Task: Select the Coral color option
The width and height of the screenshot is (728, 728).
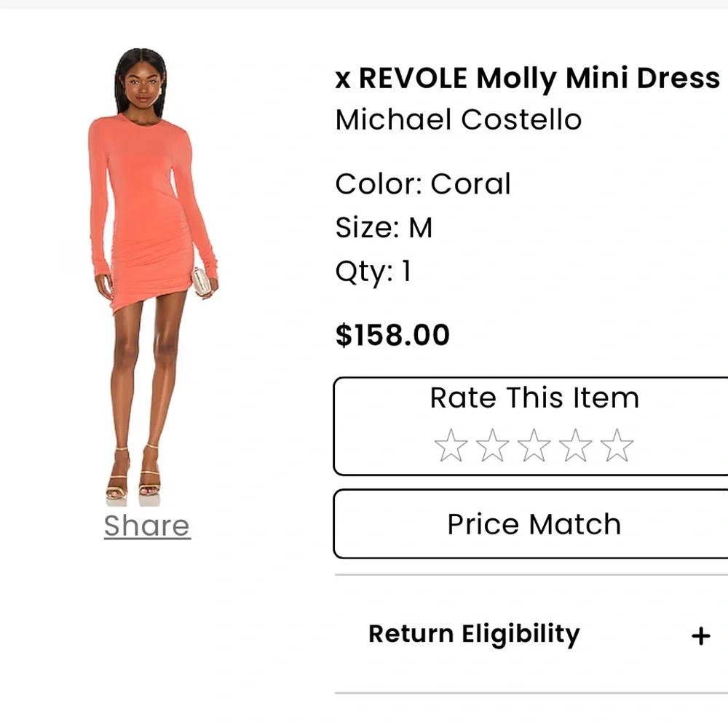Action: (422, 183)
